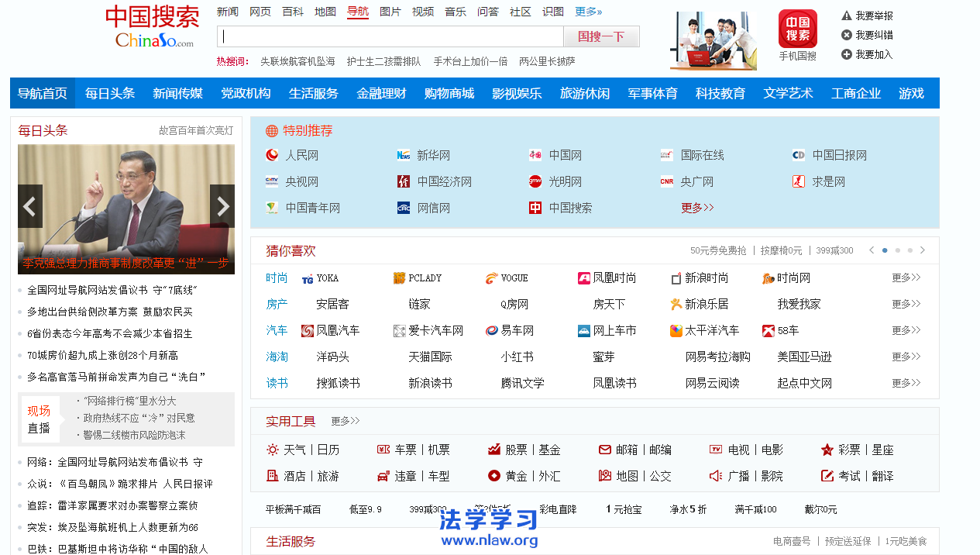
Task: Show more sites in the 海淘 row
Action: click(906, 357)
